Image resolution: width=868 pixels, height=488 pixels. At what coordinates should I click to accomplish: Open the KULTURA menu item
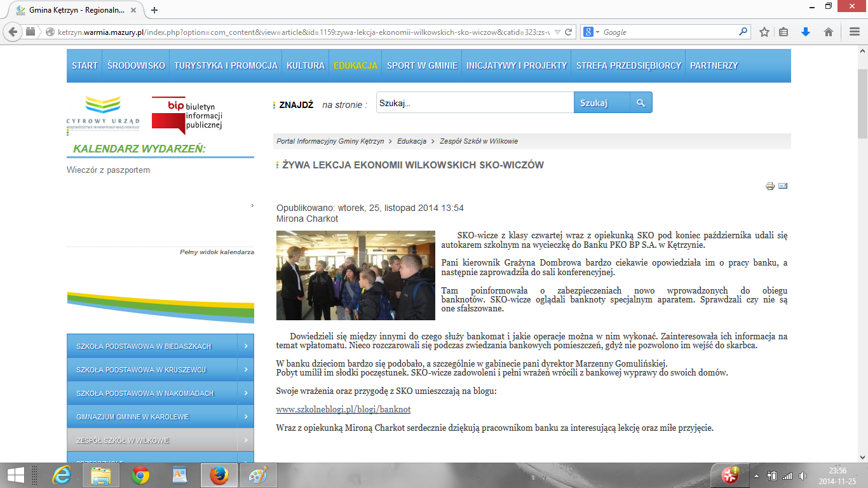click(x=306, y=65)
